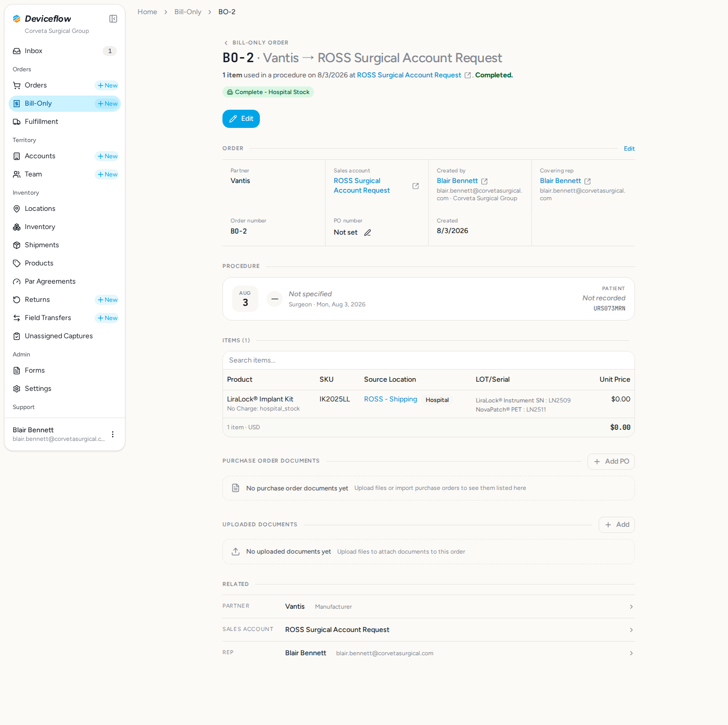This screenshot has width=728, height=725.
Task: Open the Inbox menu item
Action: (65, 51)
